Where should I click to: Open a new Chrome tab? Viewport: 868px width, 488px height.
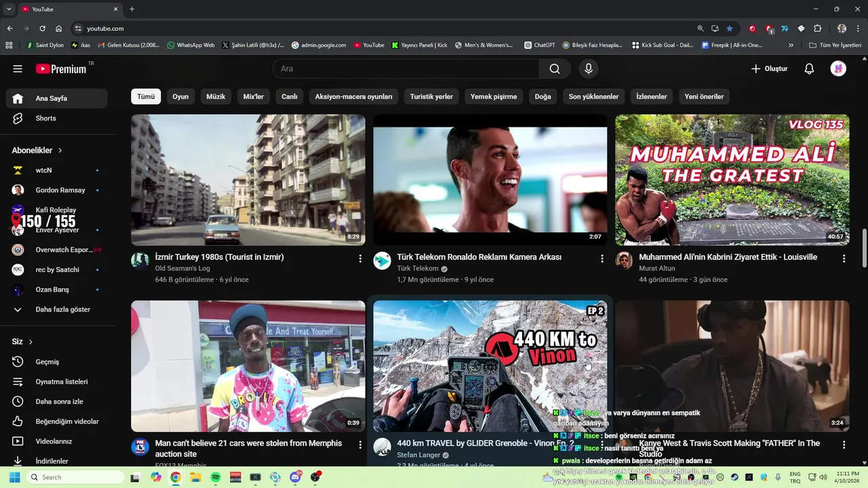click(x=132, y=9)
